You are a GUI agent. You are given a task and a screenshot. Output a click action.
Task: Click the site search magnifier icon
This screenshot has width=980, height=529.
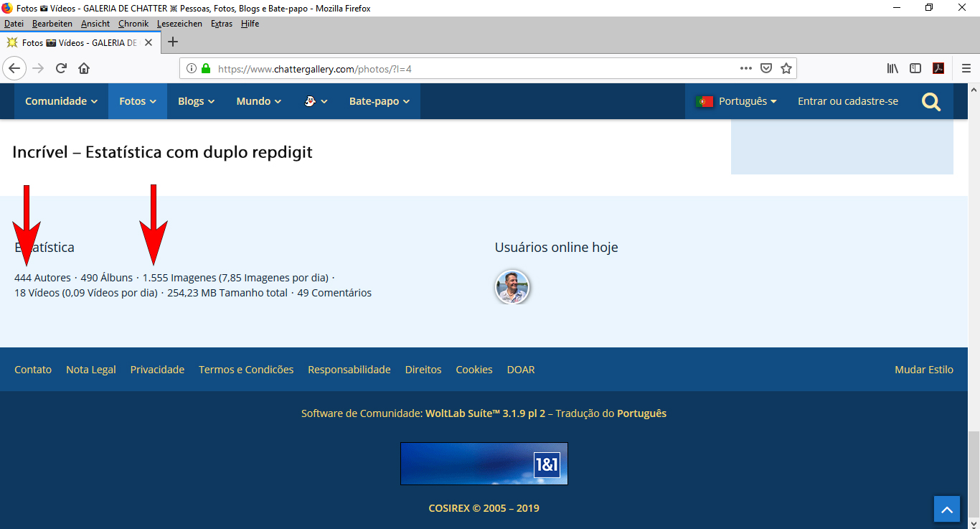pos(930,102)
